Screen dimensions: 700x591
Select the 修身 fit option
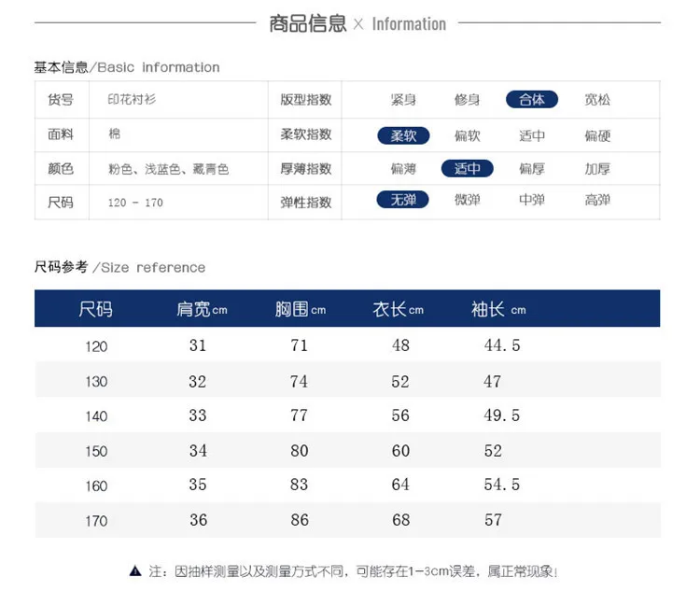point(467,100)
